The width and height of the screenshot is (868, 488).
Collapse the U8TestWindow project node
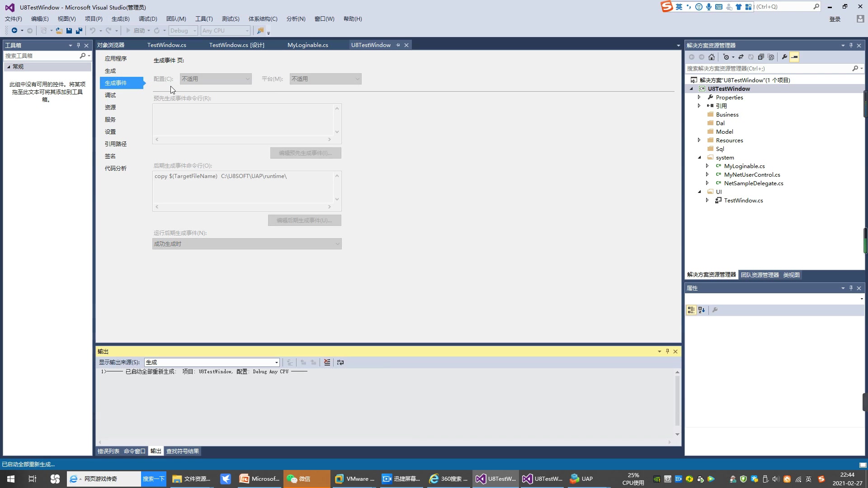coord(691,89)
